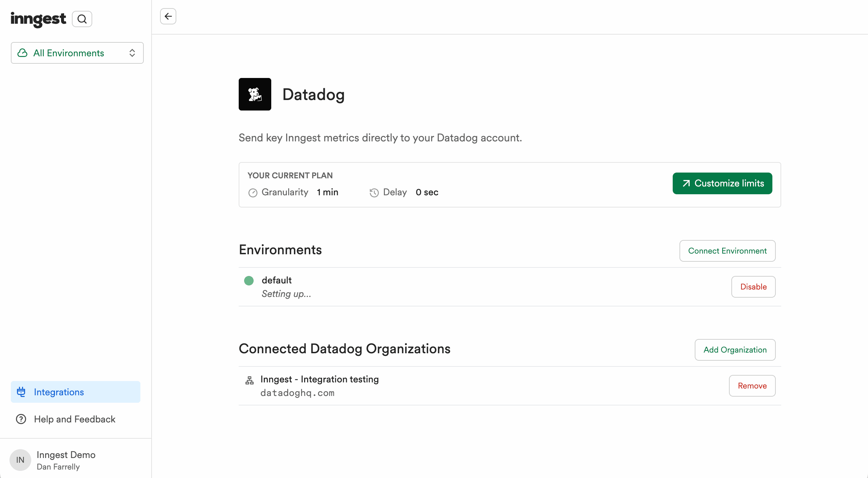The height and width of the screenshot is (478, 868).
Task: Open user menu via Inngest Demo avatar
Action: [x=20, y=460]
